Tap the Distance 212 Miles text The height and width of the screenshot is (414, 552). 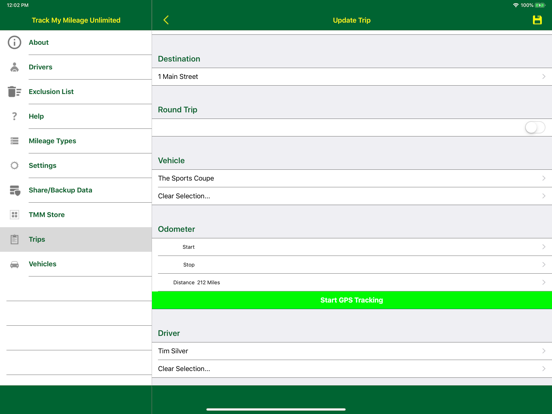click(x=196, y=282)
